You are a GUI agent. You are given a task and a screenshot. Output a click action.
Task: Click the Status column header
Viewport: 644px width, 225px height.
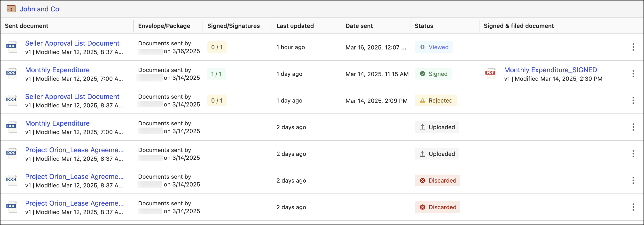pos(423,26)
